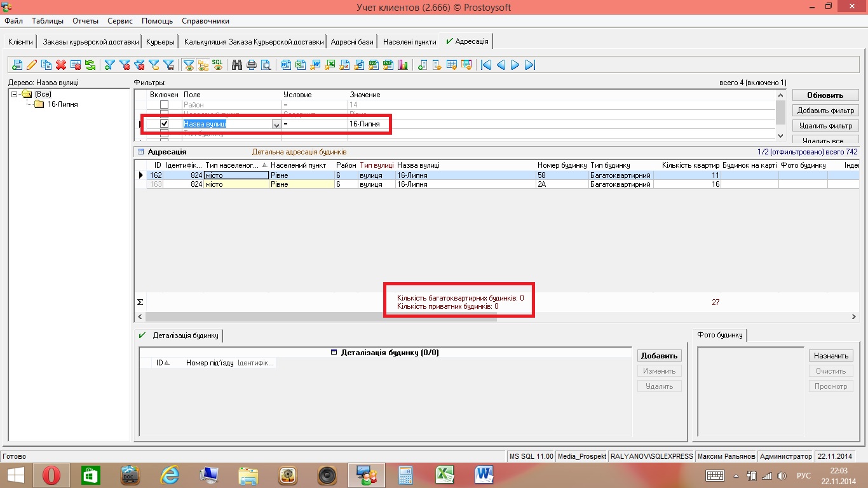Enable the Район filter checkbox

tap(164, 105)
